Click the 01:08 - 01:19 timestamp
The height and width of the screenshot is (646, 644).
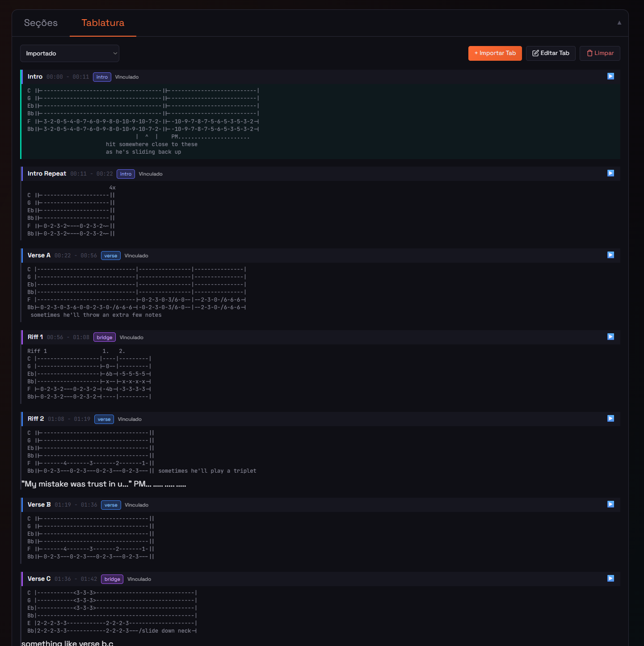point(69,419)
